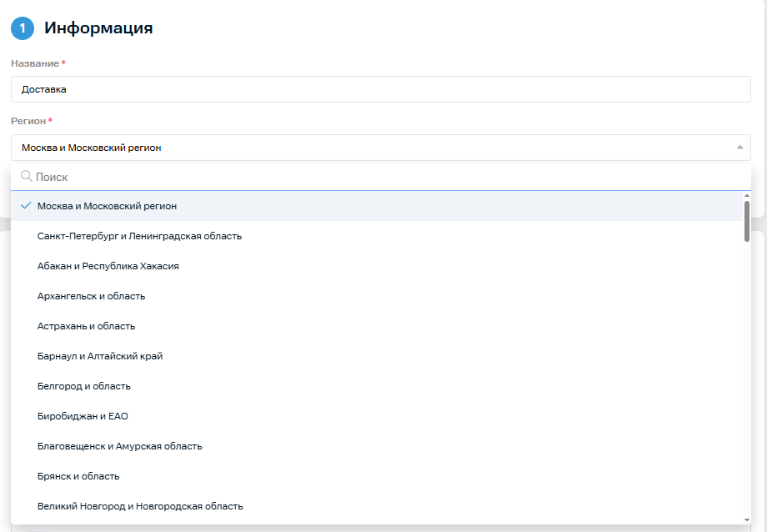Screen dimensions: 767x532
Task: Select Благовещенск и Амурская область
Action: click(120, 446)
